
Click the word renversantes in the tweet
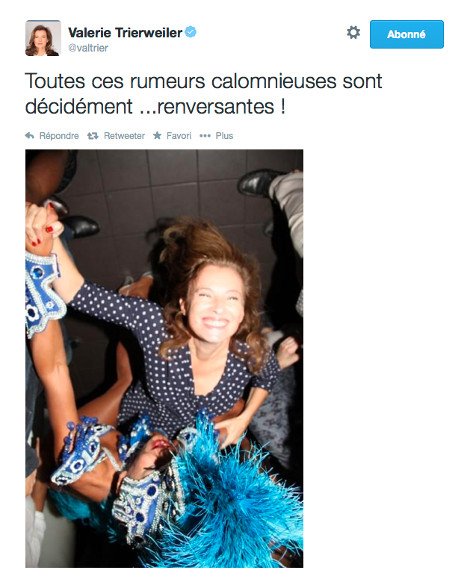[x=216, y=107]
